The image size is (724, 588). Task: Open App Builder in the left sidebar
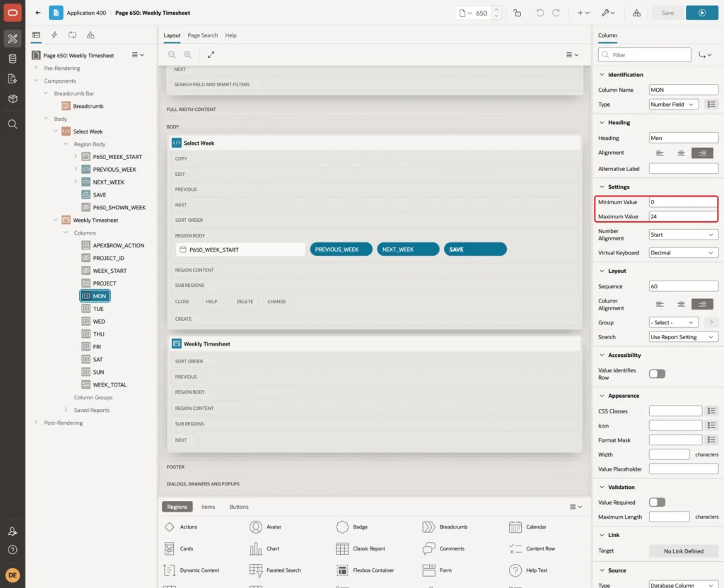coord(13,39)
